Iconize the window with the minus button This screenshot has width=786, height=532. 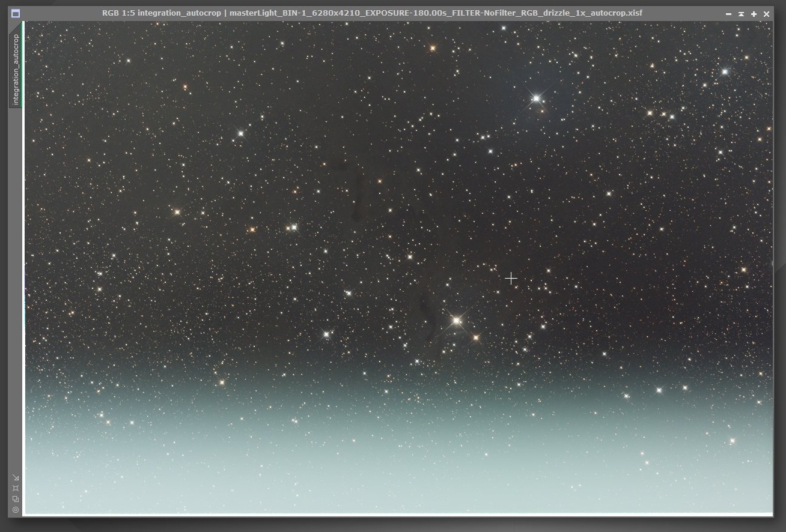pos(728,14)
